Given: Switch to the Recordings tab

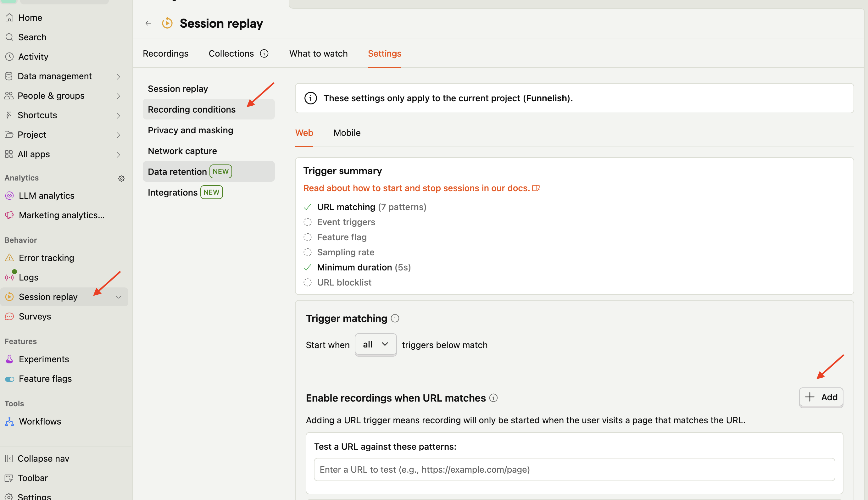Looking at the screenshot, I should [165, 53].
